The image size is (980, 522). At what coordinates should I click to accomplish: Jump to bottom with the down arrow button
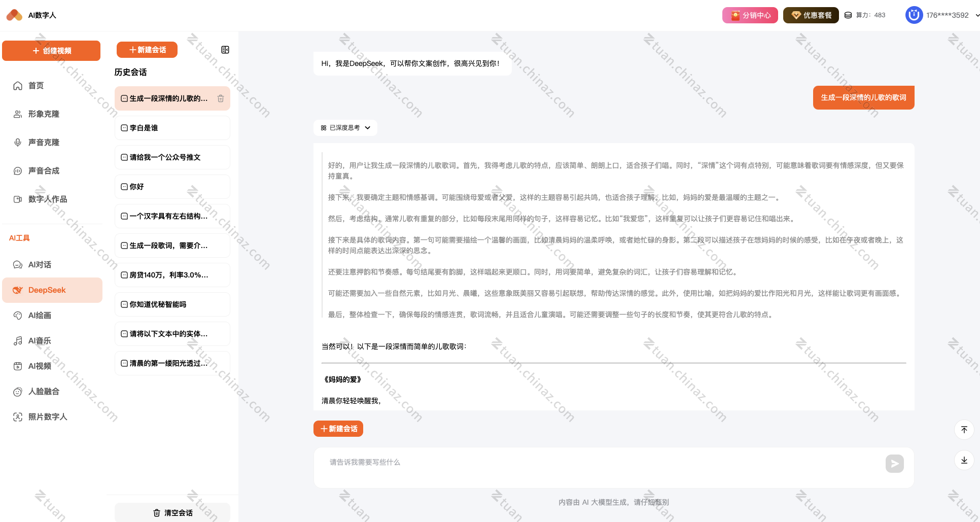click(x=964, y=460)
